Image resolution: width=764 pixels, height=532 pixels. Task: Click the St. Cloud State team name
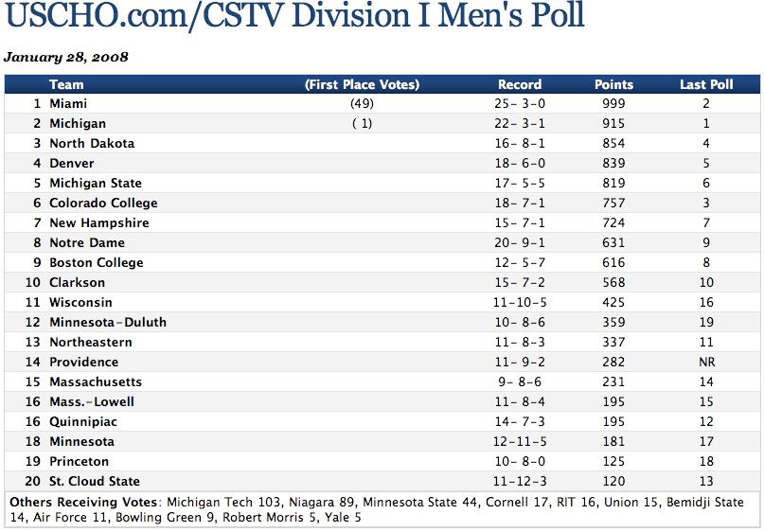[95, 481]
